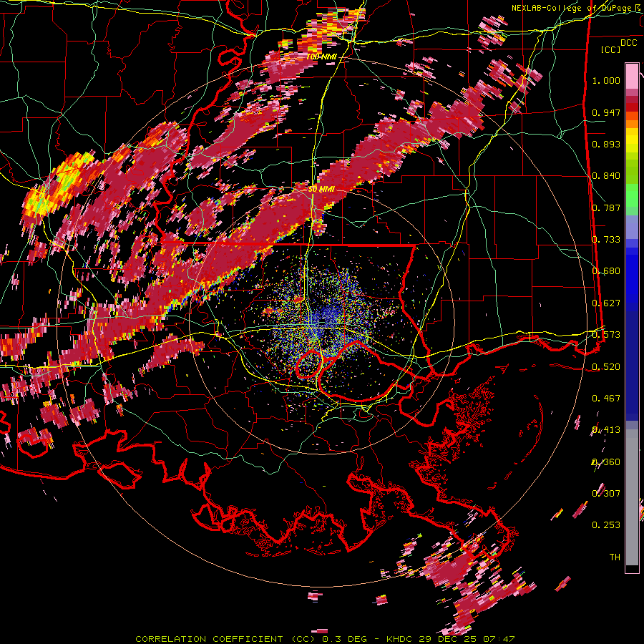Click the 100 NMI range ring label
Viewport: 644px width, 644px height.
(x=321, y=57)
